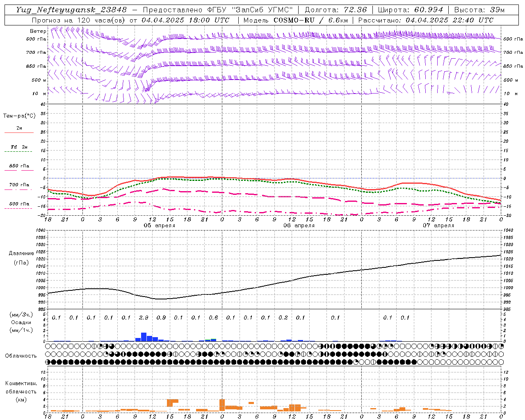Click the tallest blue precipitation bar
The image size is (525, 420).
pyautogui.click(x=144, y=337)
